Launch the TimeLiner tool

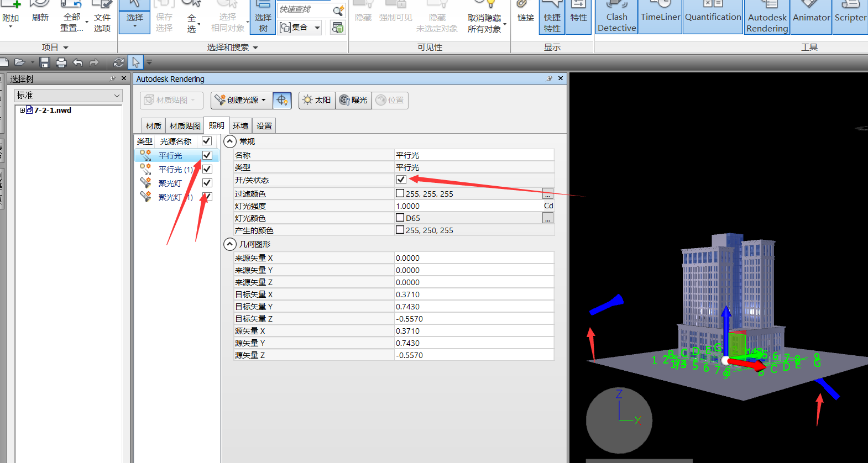pos(660,17)
